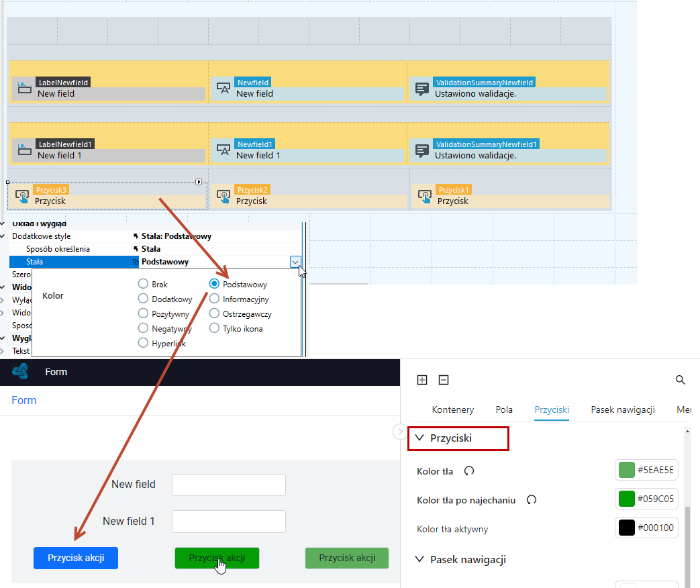The image size is (700, 588).
Task: Click the dark green Przycisk akcji button
Action: coord(217,558)
